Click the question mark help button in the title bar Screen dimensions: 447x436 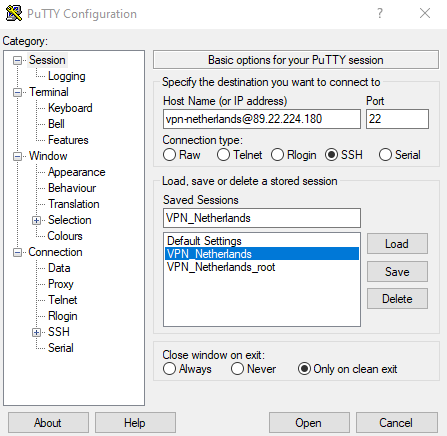click(x=380, y=14)
